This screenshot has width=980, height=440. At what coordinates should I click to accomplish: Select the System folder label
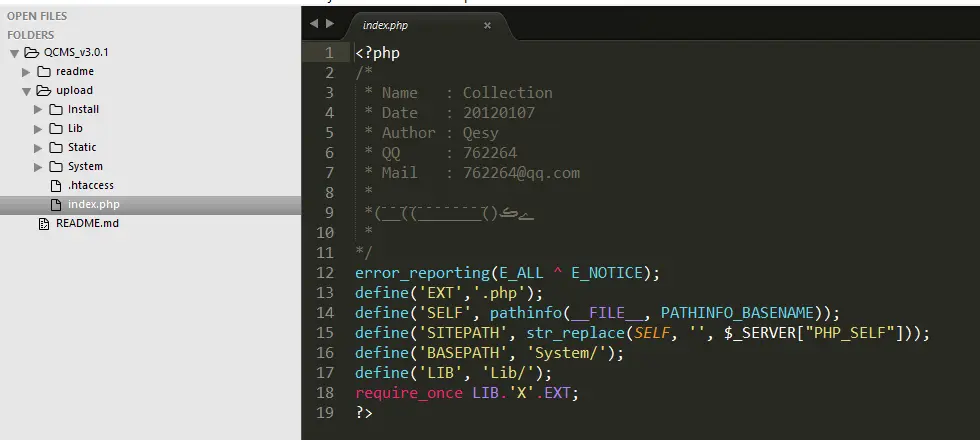(85, 166)
